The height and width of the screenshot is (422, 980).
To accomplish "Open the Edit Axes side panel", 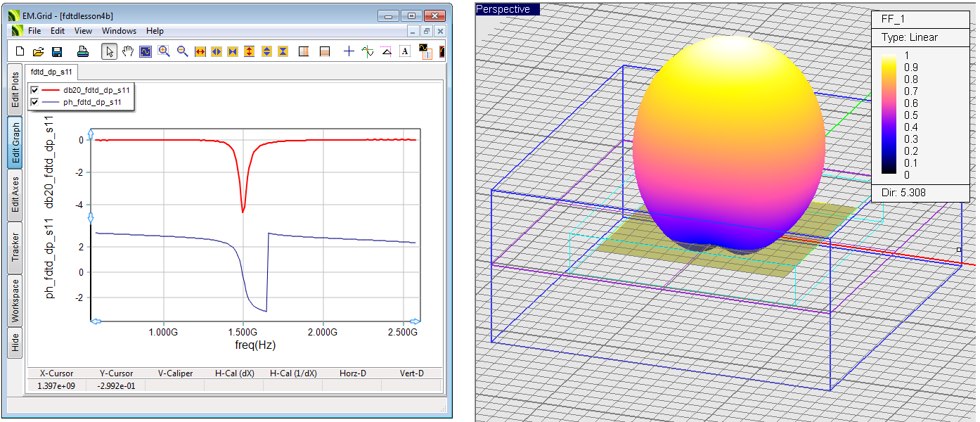I will coord(15,195).
